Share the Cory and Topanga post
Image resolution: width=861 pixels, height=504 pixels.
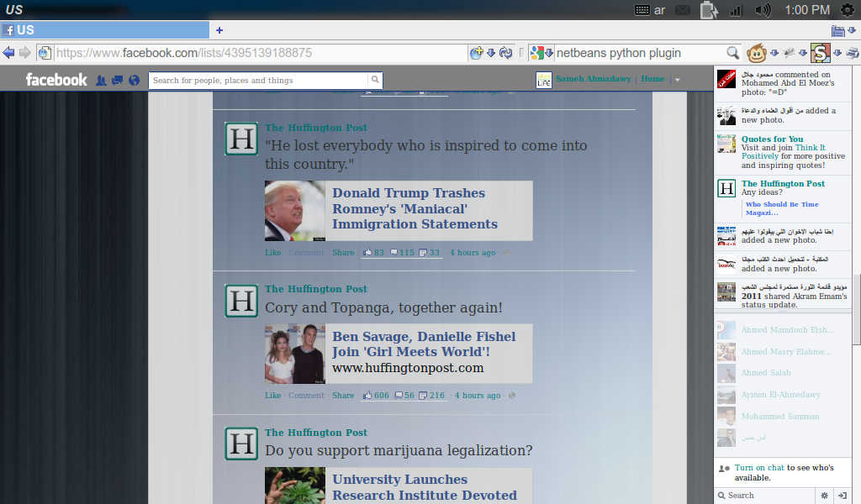tap(343, 395)
